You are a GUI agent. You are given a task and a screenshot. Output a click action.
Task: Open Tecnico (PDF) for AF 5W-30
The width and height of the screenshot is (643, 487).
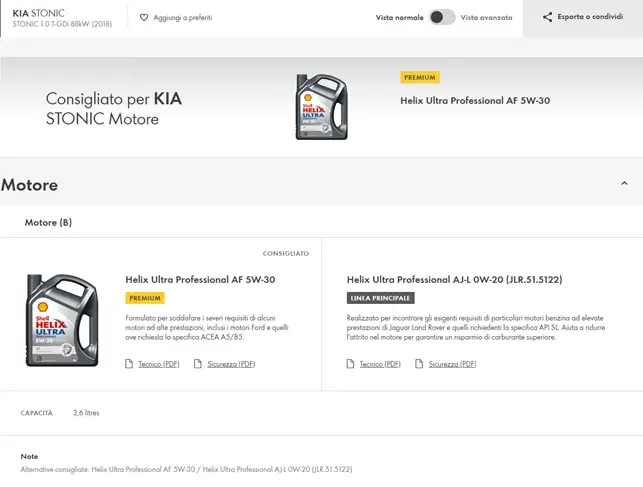tap(159, 364)
